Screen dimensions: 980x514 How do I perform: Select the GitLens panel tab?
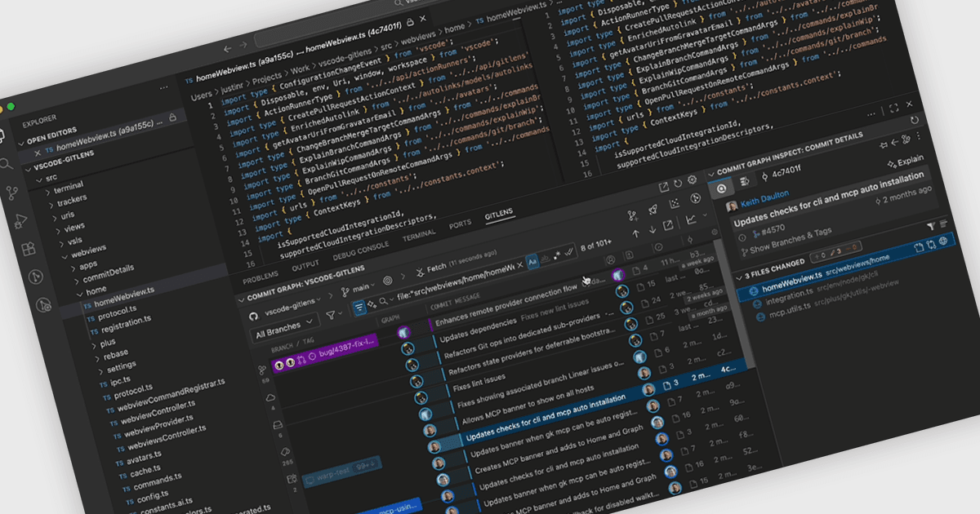(x=499, y=215)
